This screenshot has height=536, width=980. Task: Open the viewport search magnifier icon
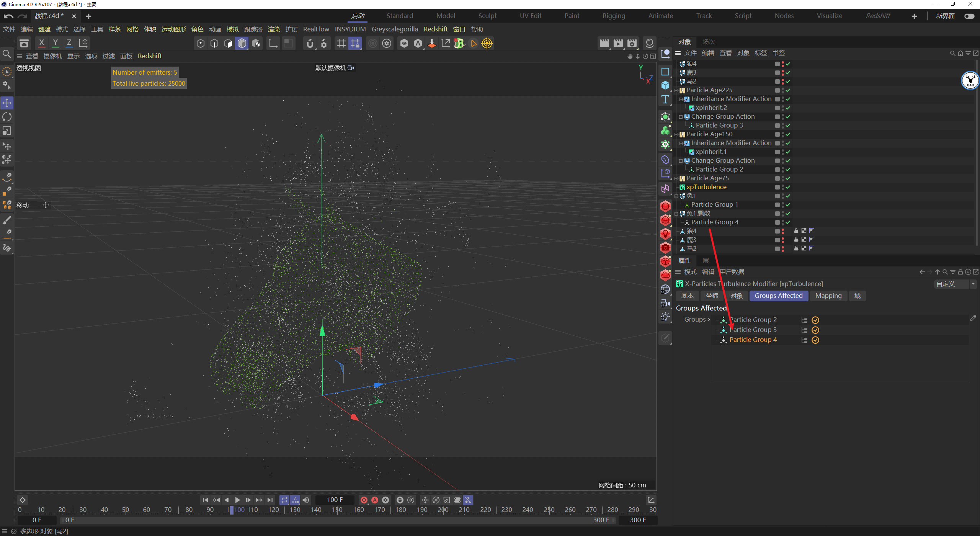click(7, 54)
